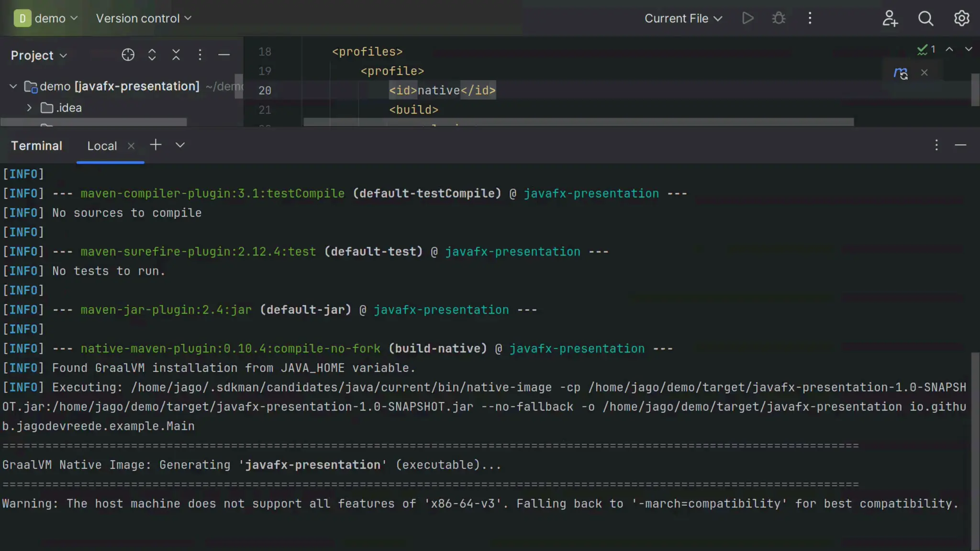Open Code With Me add user icon

[x=890, y=18]
